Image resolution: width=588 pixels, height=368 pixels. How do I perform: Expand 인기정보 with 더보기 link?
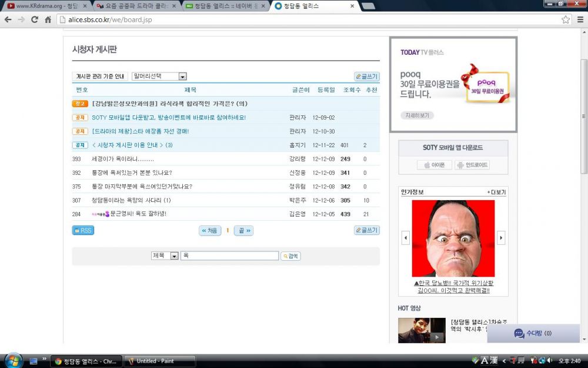coord(496,193)
